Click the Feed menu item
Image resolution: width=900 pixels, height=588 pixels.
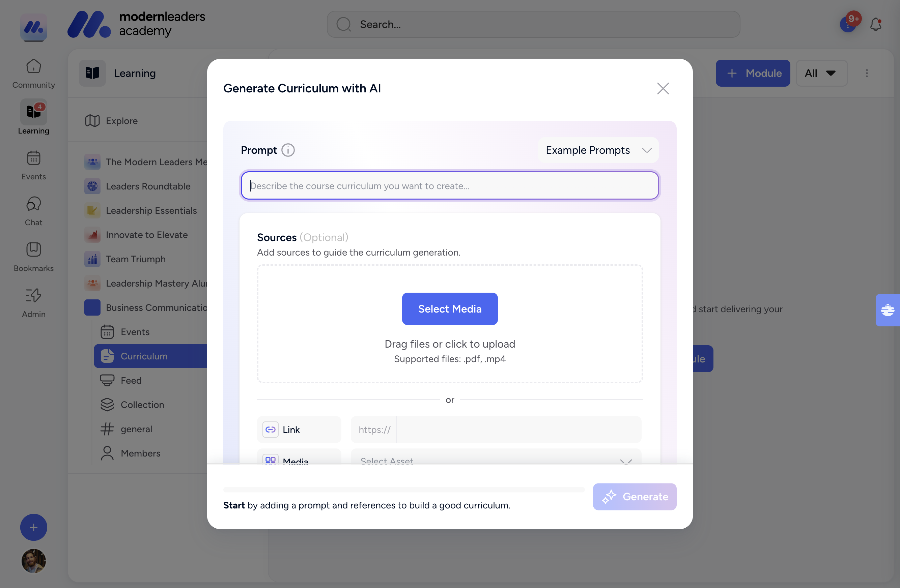click(x=131, y=380)
